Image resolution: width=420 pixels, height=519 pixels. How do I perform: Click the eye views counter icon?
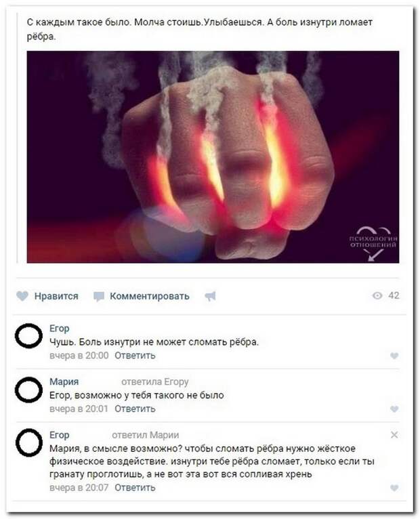(377, 295)
